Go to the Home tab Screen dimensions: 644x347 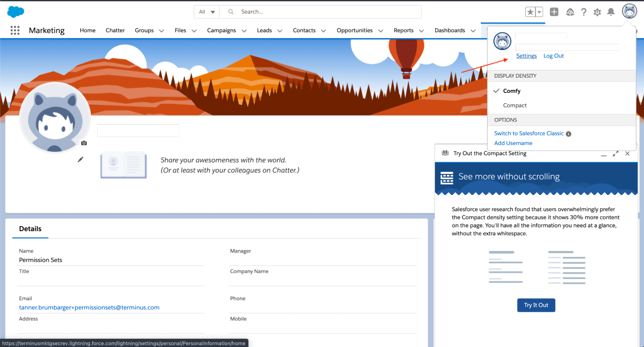[x=88, y=30]
